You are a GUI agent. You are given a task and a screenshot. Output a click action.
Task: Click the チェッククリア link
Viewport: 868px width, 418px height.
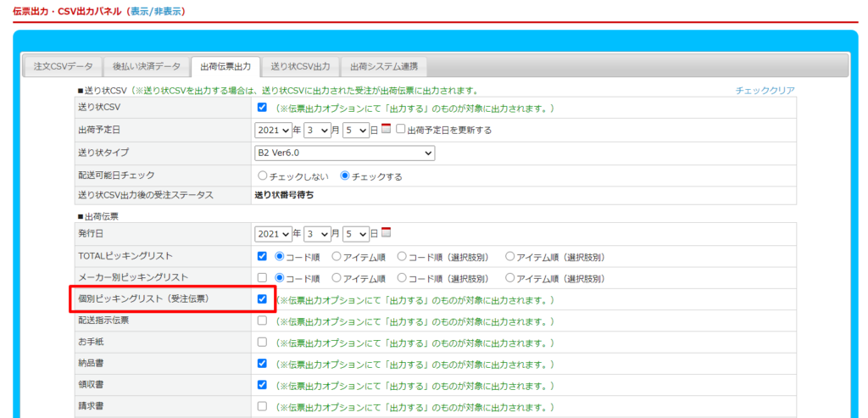[x=765, y=91]
